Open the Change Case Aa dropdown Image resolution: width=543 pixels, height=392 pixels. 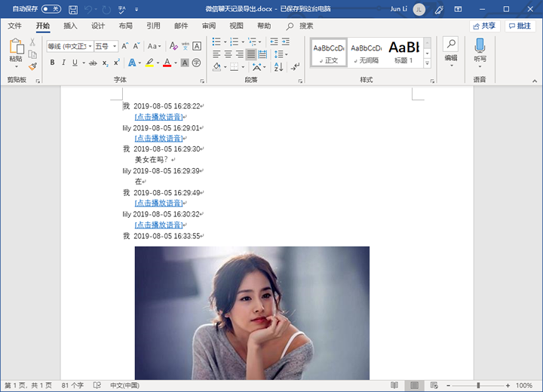pos(154,46)
